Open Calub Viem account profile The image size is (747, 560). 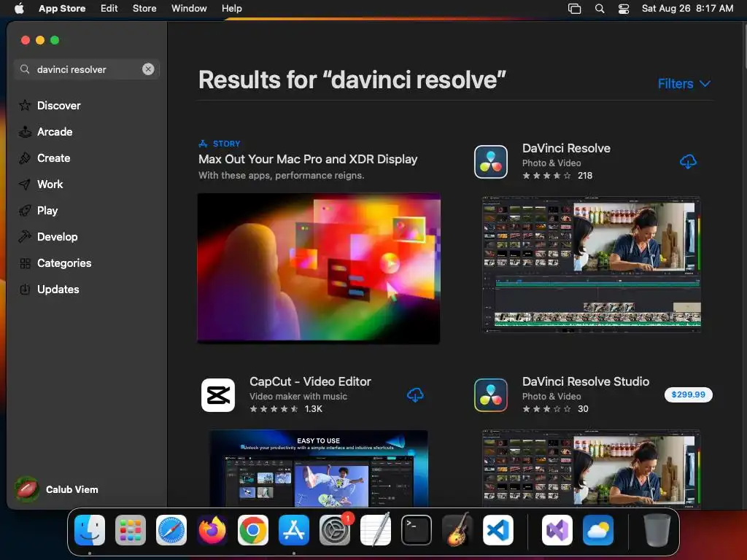tap(56, 489)
